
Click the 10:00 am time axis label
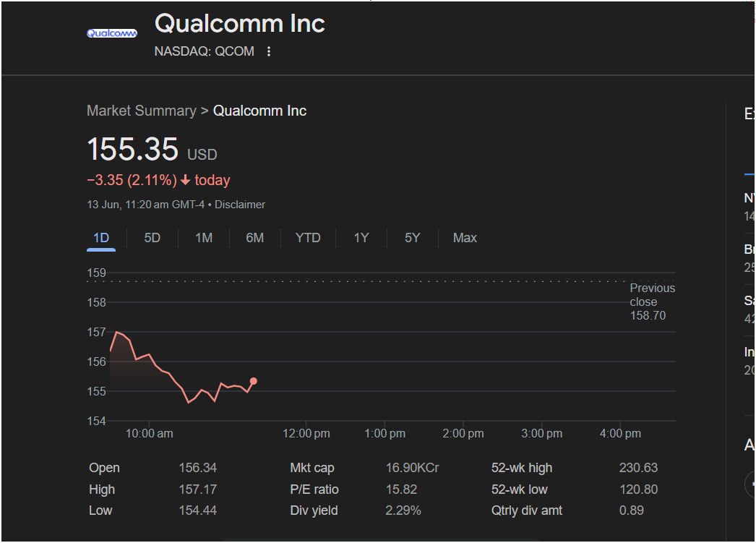click(x=149, y=434)
